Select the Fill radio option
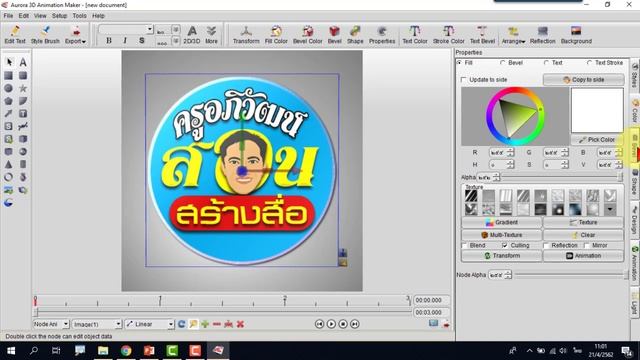The height and width of the screenshot is (360, 640). 459,63
